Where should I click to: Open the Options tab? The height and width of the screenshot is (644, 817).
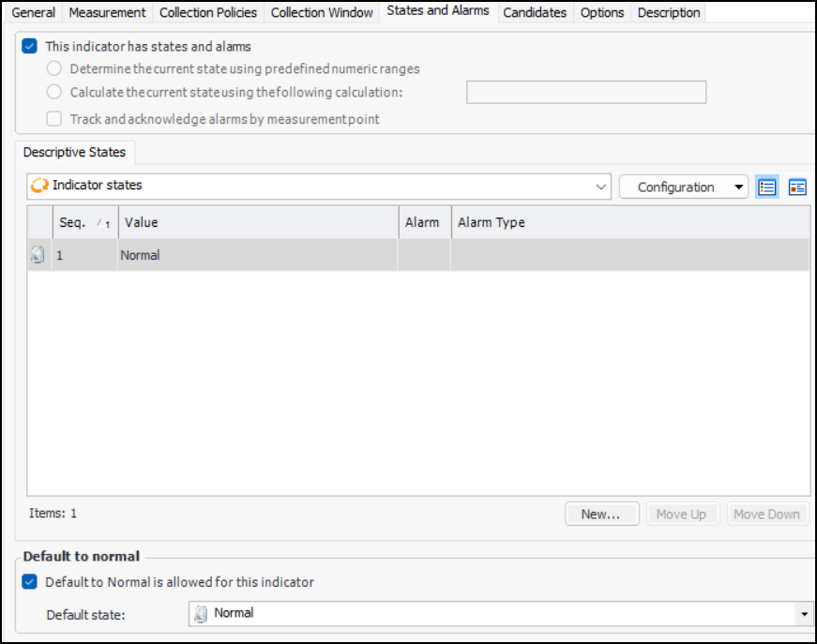pos(602,12)
